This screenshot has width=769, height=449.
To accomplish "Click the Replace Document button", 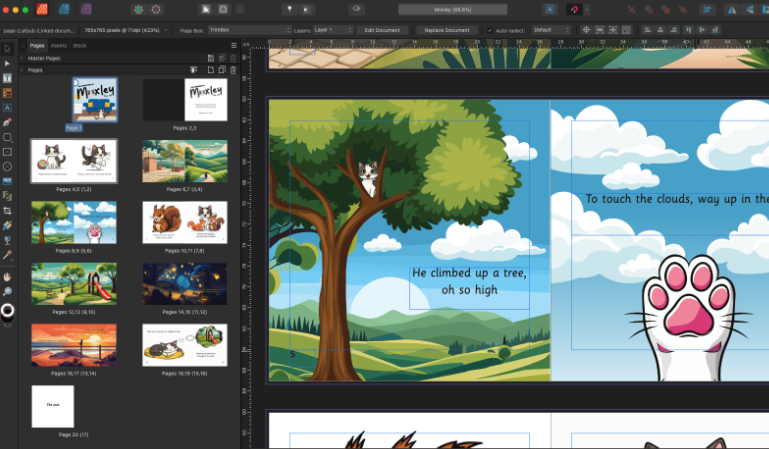I will [x=446, y=30].
